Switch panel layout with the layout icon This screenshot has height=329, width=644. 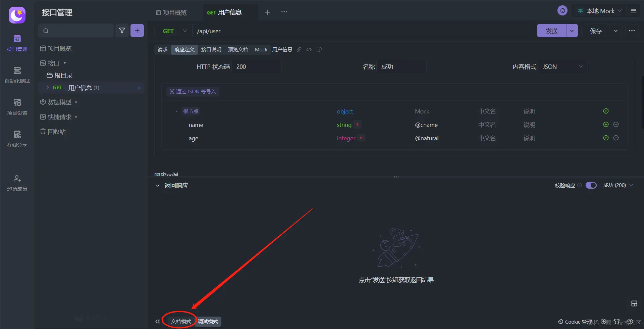(634, 303)
